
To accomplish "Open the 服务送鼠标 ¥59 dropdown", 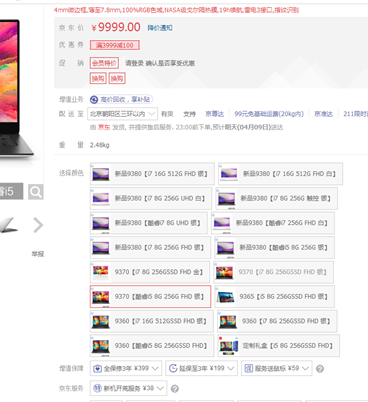I will (x=277, y=368).
